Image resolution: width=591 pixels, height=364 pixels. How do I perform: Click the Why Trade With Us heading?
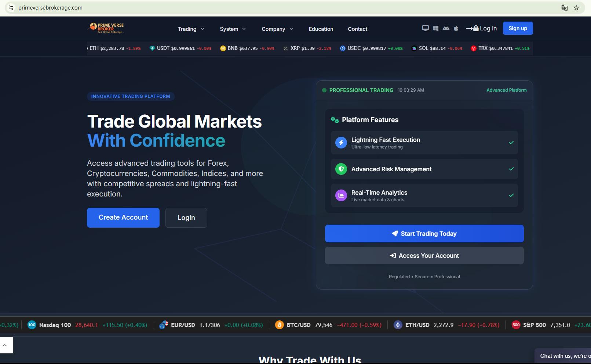310,360
